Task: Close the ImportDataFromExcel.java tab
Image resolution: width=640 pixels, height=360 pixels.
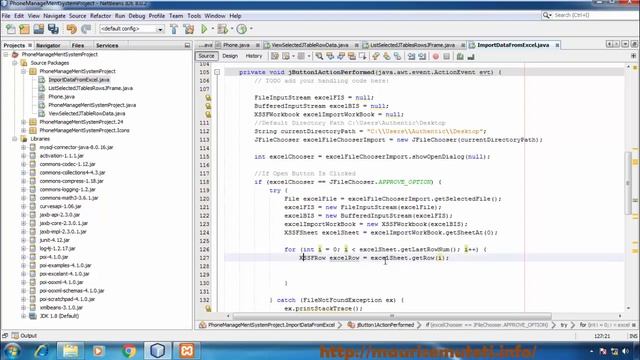Action: point(557,45)
